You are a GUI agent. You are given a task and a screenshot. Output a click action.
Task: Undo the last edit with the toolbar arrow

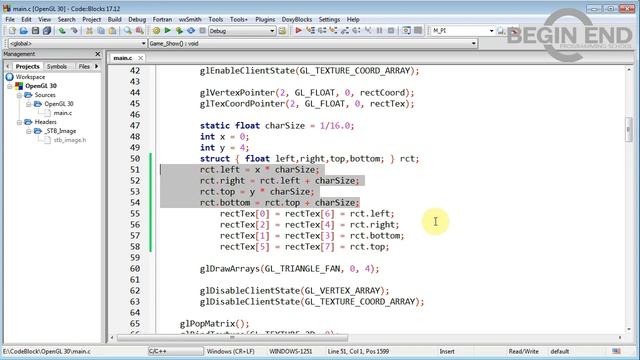62,31
